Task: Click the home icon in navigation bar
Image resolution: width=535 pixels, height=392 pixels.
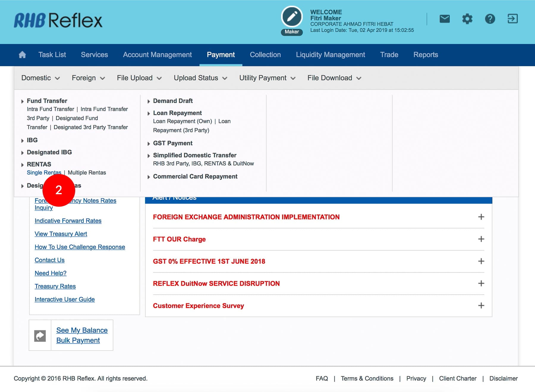Action: (22, 55)
